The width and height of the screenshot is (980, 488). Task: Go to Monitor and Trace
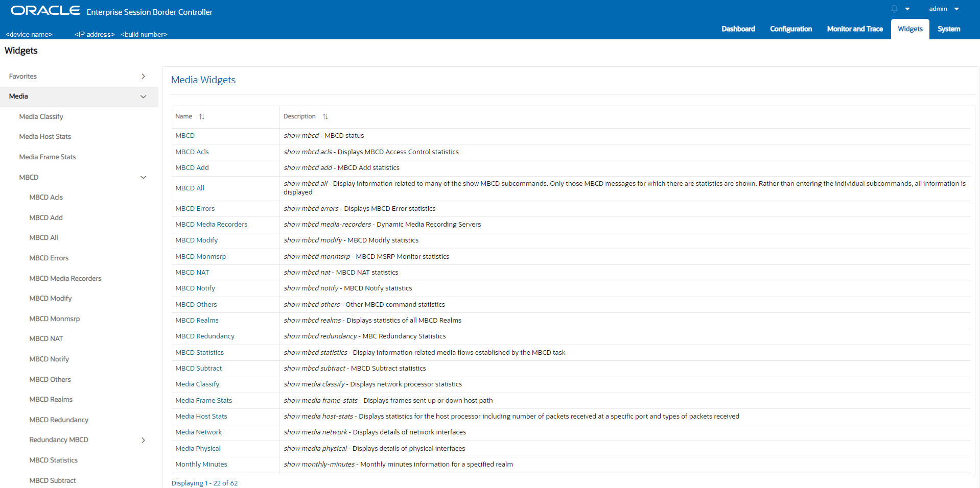pyautogui.click(x=854, y=29)
